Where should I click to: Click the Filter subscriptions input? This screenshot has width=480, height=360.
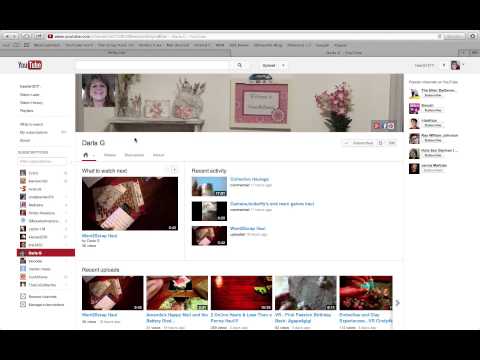click(42, 162)
